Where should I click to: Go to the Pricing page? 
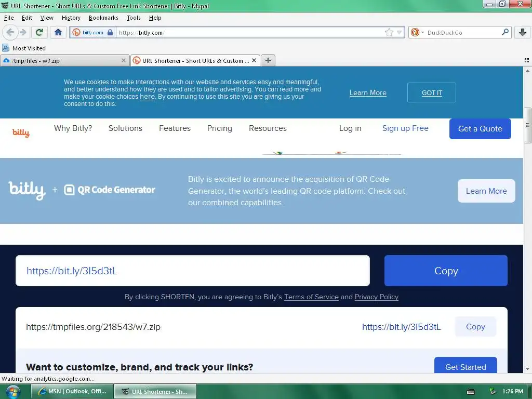click(220, 128)
